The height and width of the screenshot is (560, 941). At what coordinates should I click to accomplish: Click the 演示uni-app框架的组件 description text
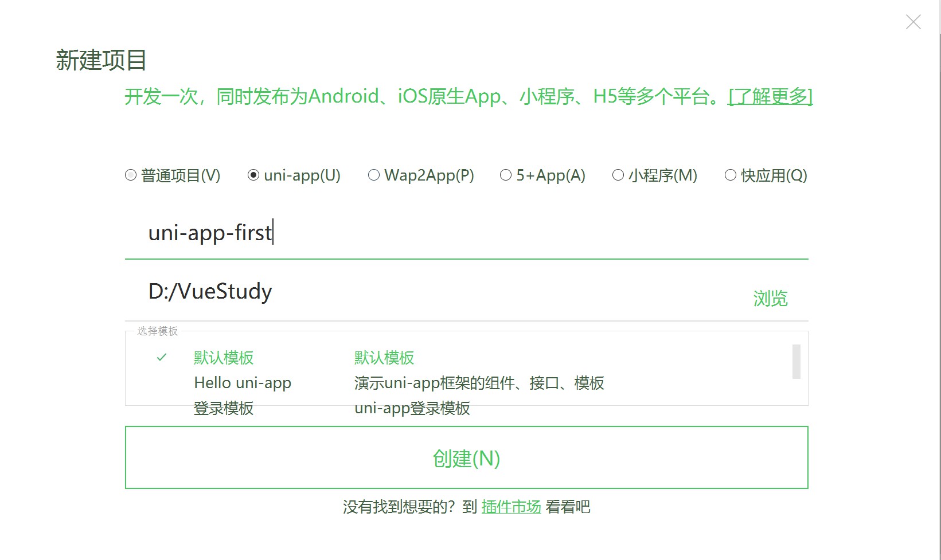tap(479, 383)
